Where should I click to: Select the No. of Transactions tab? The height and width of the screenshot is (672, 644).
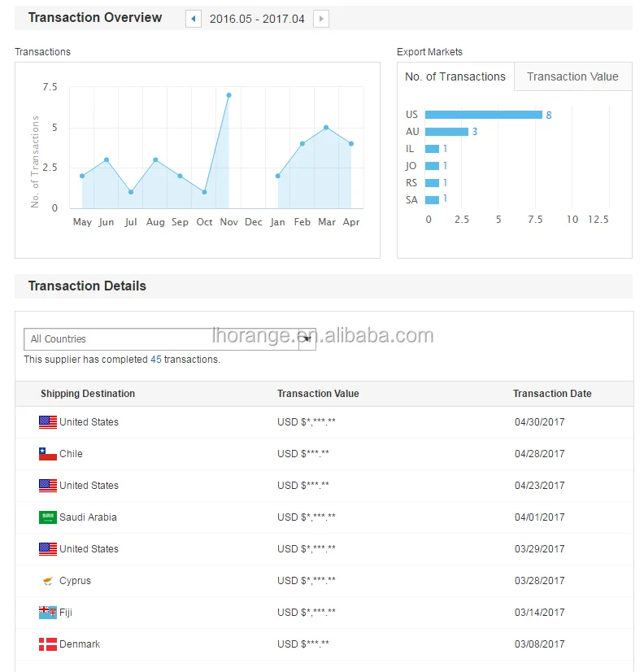click(455, 76)
